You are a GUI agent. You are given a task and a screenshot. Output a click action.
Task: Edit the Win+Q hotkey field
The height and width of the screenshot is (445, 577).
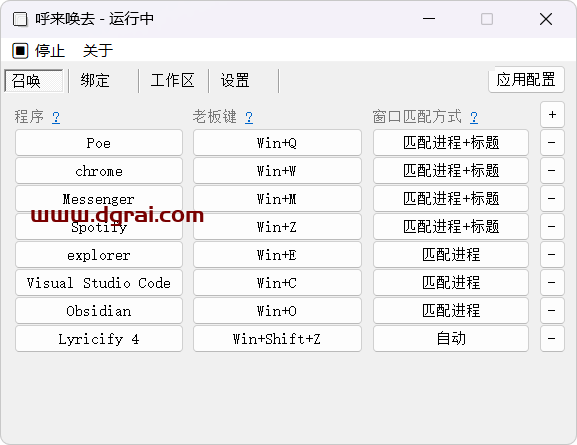277,143
